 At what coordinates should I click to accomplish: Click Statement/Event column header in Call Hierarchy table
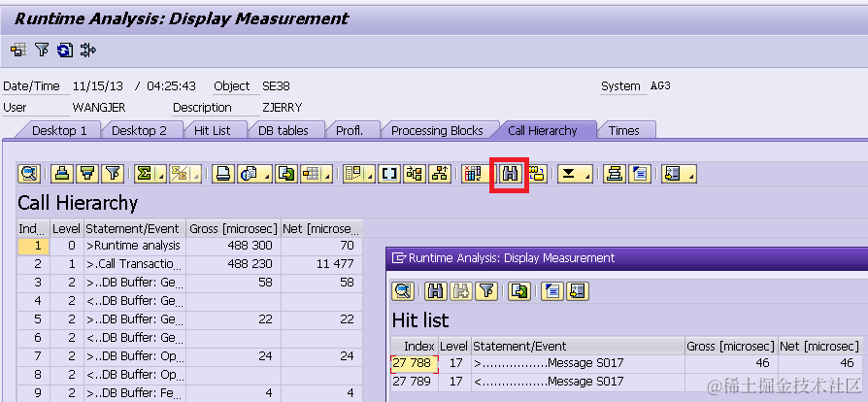coord(134,229)
